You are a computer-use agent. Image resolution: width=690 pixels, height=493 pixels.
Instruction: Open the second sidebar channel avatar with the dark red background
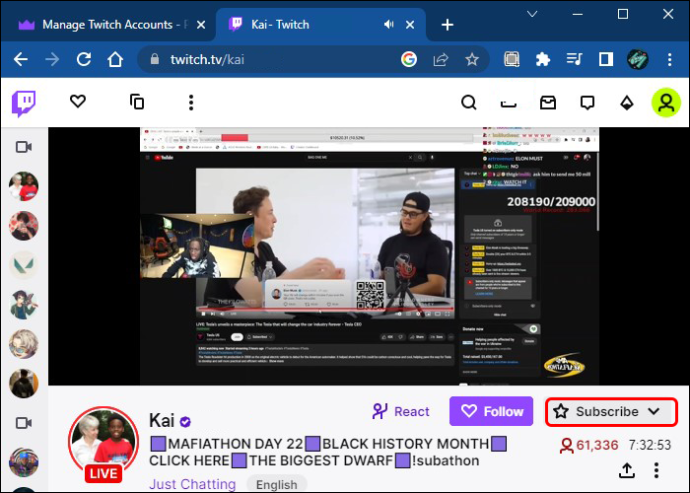[24, 226]
